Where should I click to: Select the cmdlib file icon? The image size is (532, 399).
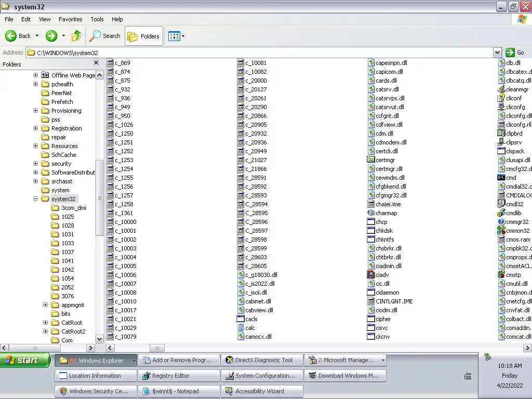[501, 212]
